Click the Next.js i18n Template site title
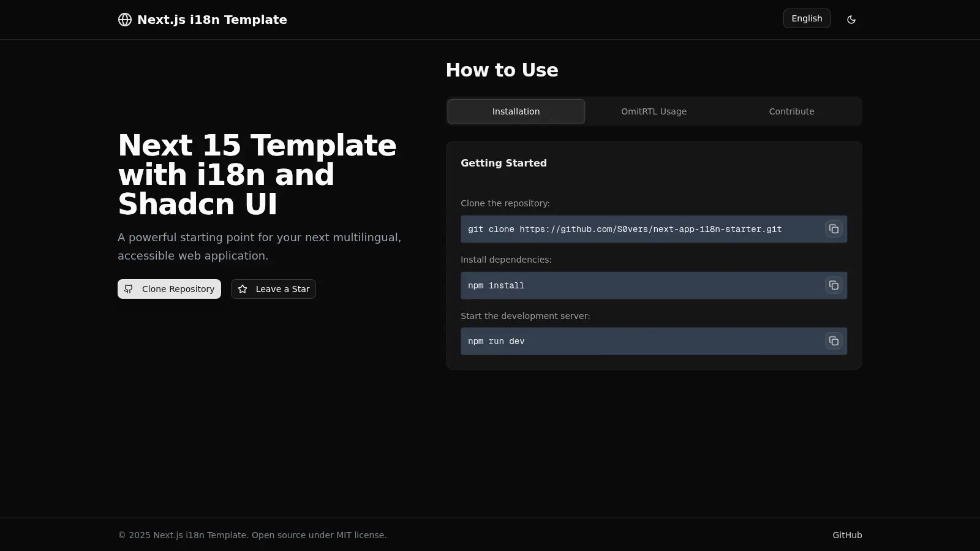 212,20
